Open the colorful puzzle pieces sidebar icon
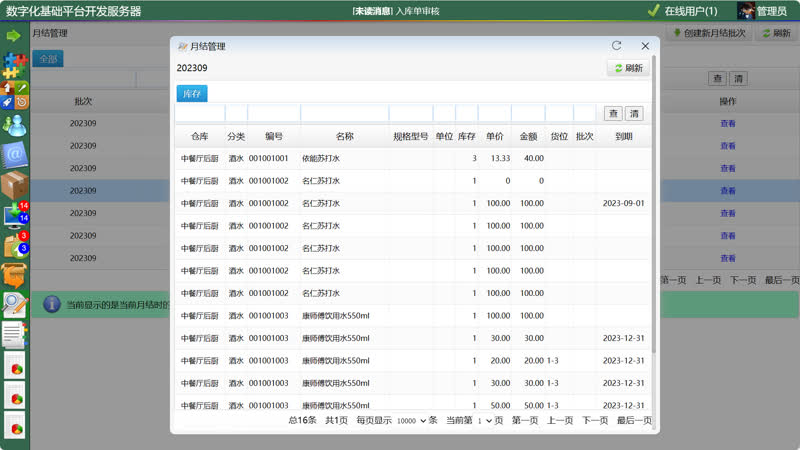This screenshot has width=800, height=450. point(14,66)
